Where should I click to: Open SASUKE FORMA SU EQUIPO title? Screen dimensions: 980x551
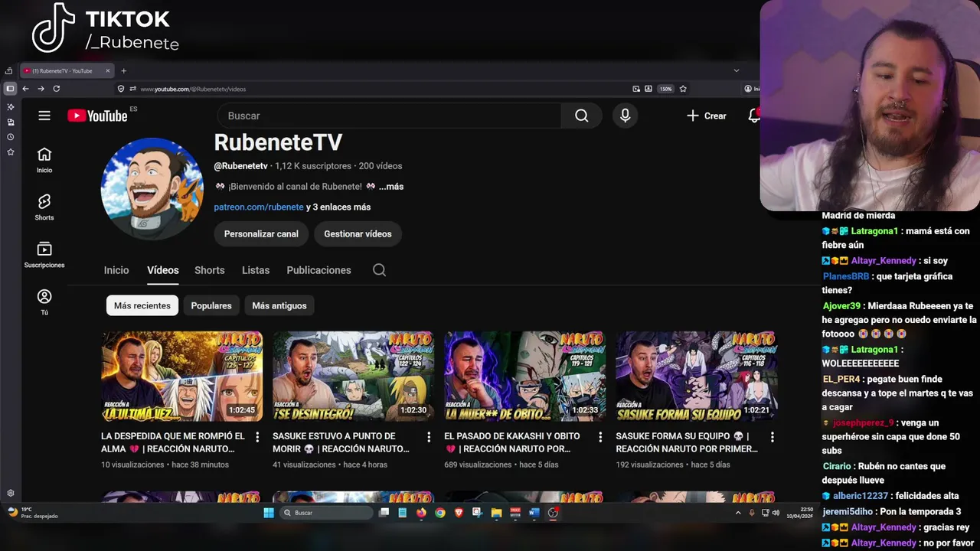coord(687,442)
